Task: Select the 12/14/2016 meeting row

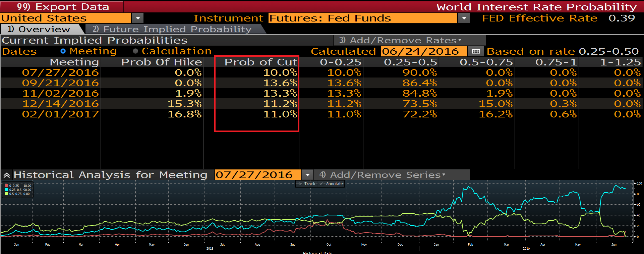Action: pyautogui.click(x=60, y=104)
